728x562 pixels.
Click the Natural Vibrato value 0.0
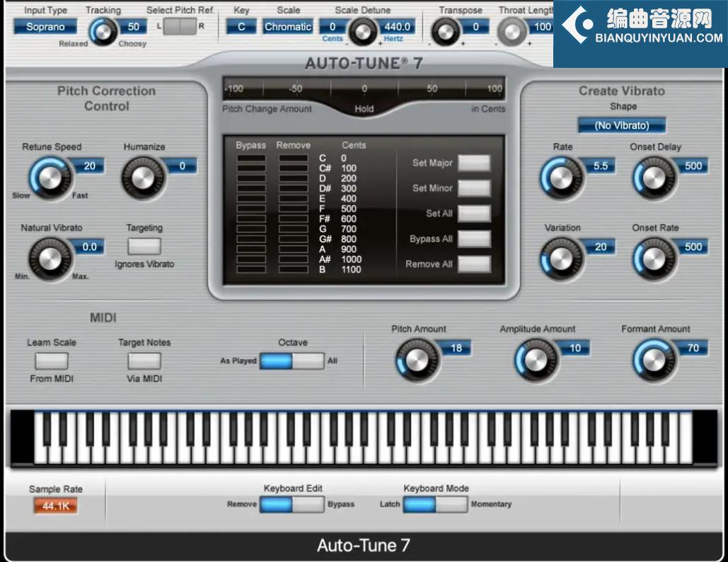tap(89, 247)
